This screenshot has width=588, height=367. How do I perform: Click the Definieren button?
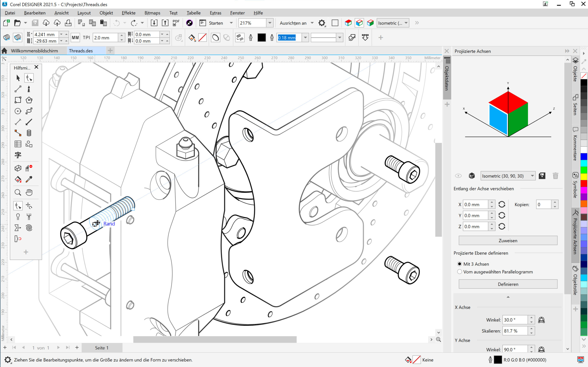click(508, 284)
